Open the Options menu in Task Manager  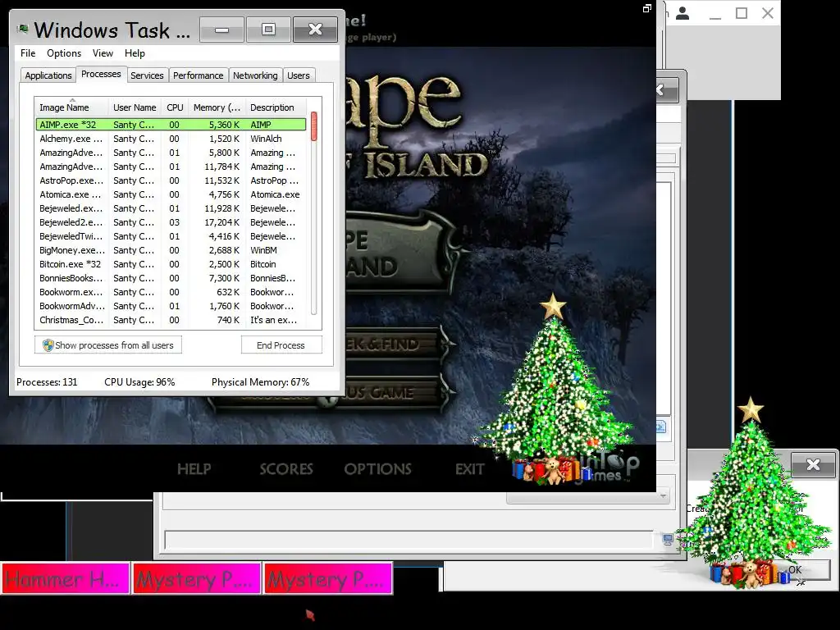click(x=64, y=53)
